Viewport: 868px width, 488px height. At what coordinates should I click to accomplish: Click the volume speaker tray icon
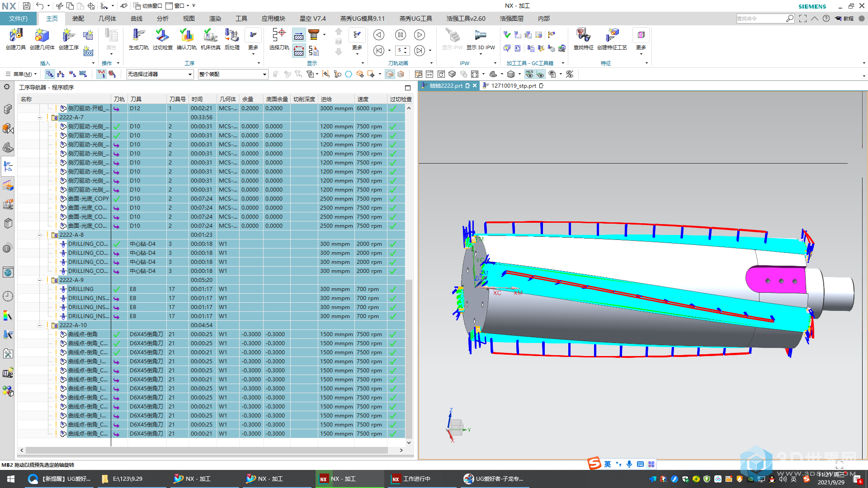(783, 479)
